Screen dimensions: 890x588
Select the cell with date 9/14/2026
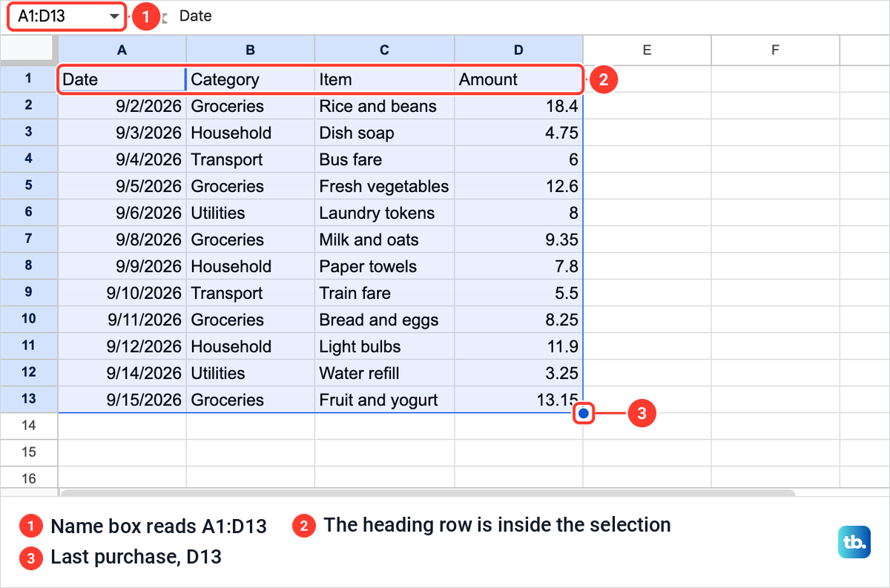(x=122, y=373)
